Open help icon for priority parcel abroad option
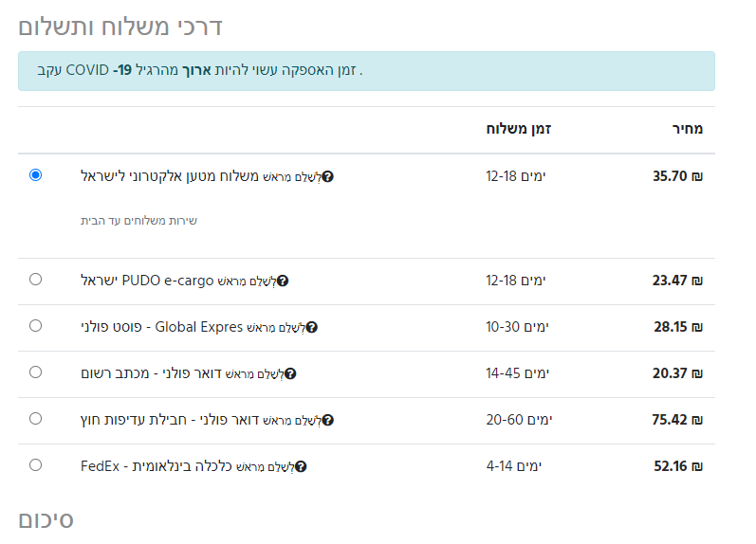This screenshot has width=756, height=544. coord(328,421)
